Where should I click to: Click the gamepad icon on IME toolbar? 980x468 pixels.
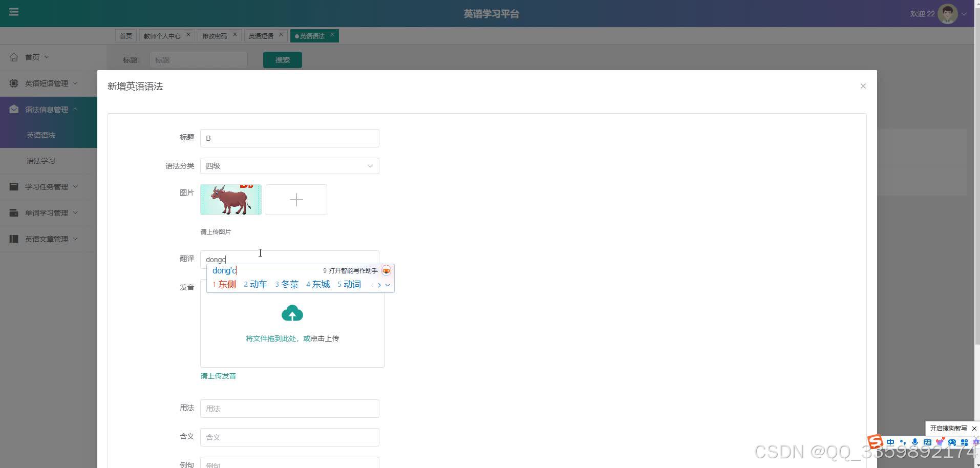tap(952, 442)
